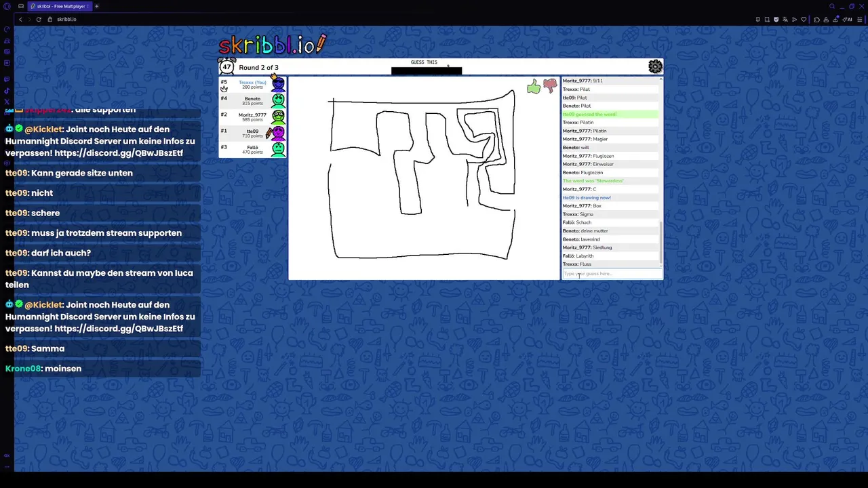Click the 'Beneto: deine mutter' chat message

(610, 230)
